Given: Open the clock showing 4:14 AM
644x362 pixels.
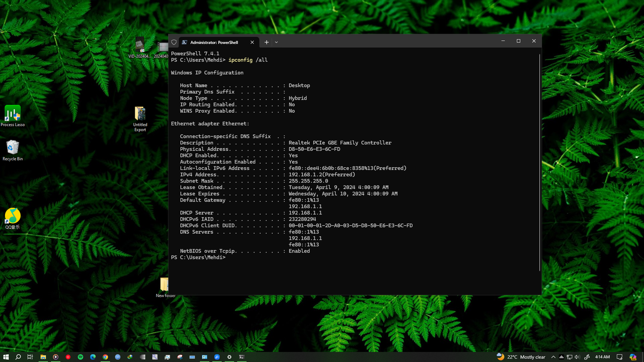Looking at the screenshot, I should (602, 357).
